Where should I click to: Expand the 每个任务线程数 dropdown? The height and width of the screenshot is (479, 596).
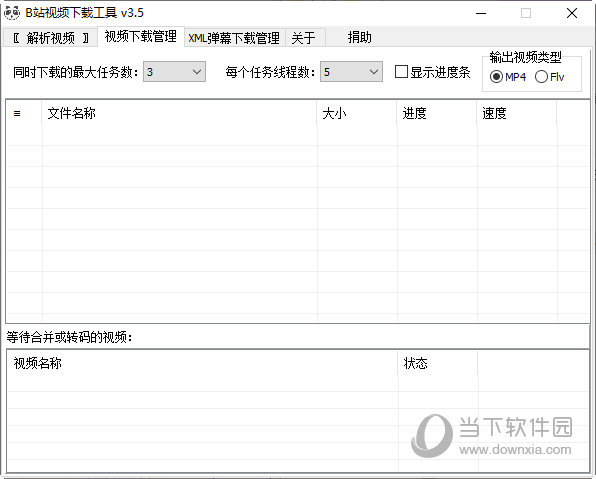[351, 71]
